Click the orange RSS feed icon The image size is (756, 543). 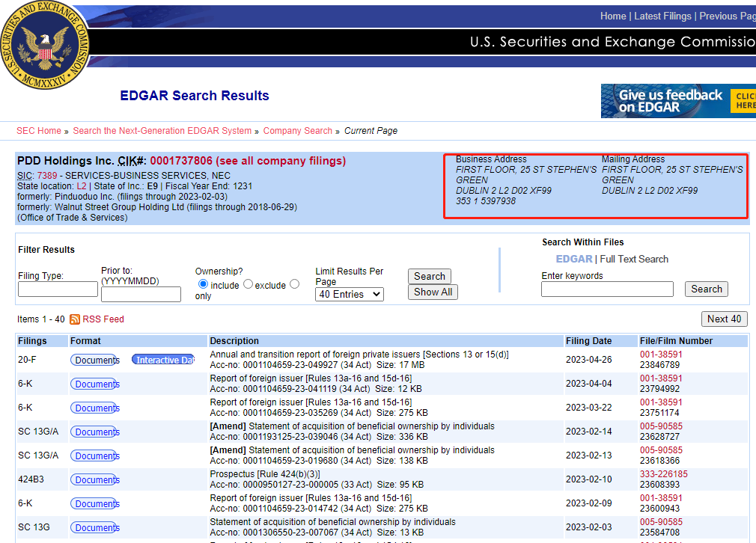coord(75,319)
